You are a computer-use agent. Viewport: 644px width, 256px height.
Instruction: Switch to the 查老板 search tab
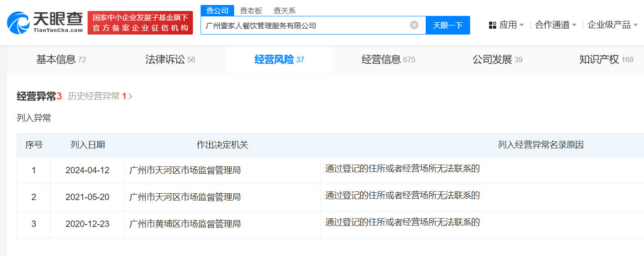251,10
